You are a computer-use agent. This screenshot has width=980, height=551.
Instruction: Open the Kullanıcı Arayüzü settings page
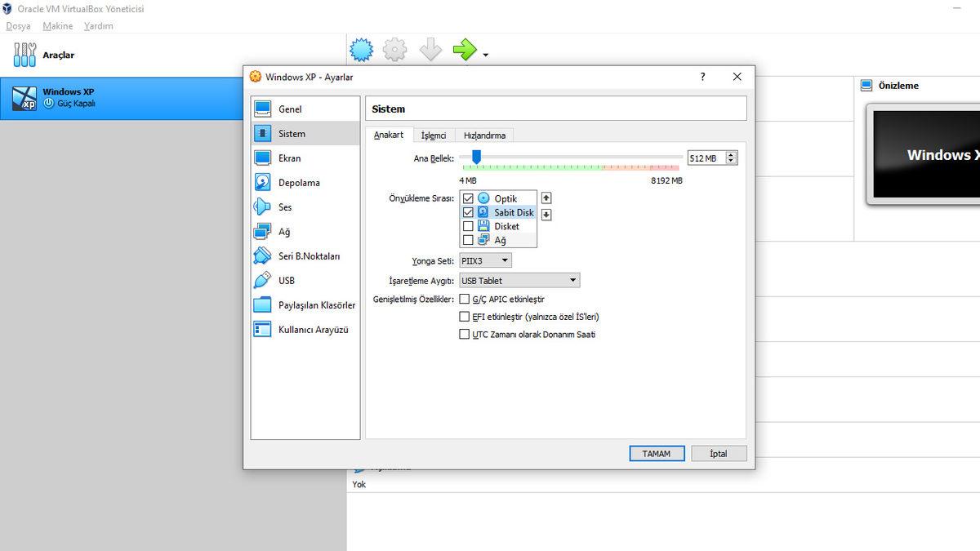[x=265, y=329]
